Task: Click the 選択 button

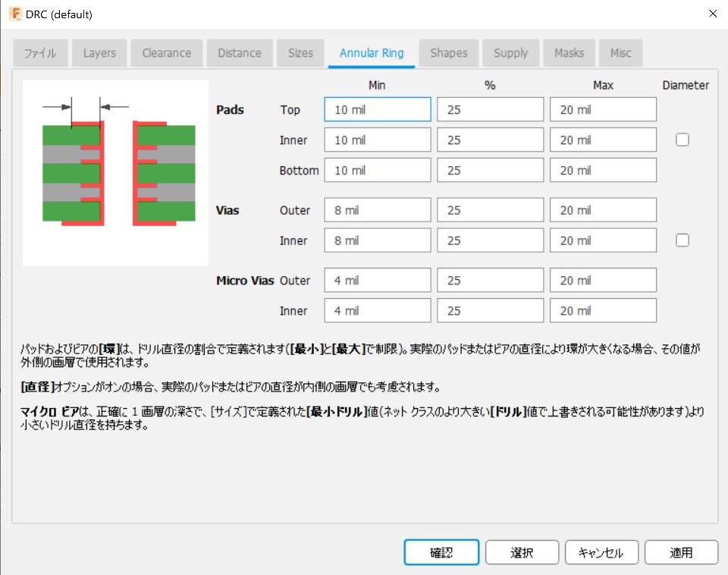Action: [522, 552]
